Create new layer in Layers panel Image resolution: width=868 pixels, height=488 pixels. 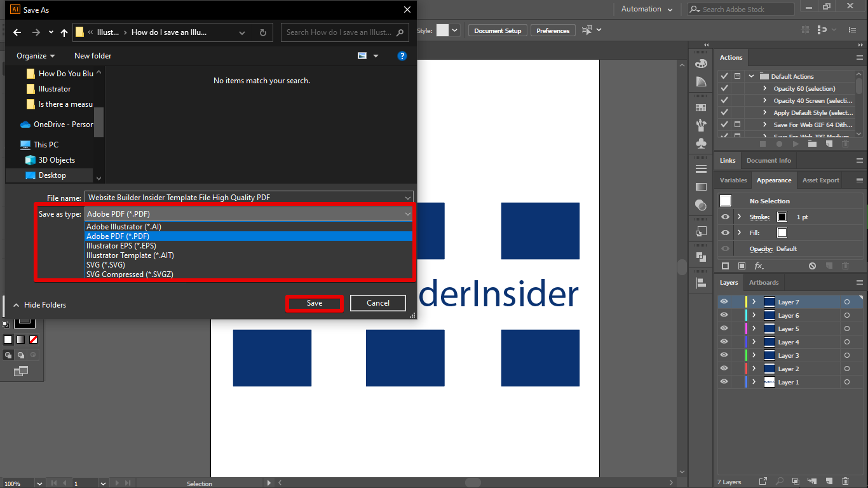click(x=829, y=482)
